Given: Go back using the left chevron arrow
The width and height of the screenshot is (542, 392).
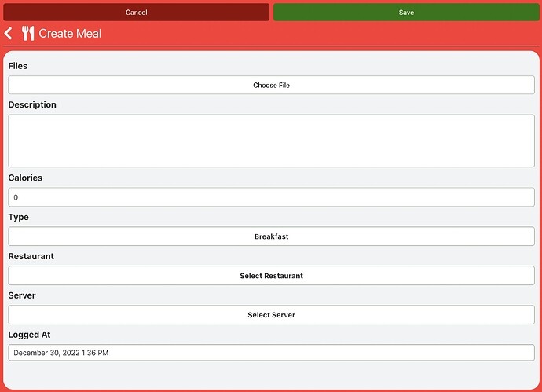Looking at the screenshot, I should click(9, 34).
